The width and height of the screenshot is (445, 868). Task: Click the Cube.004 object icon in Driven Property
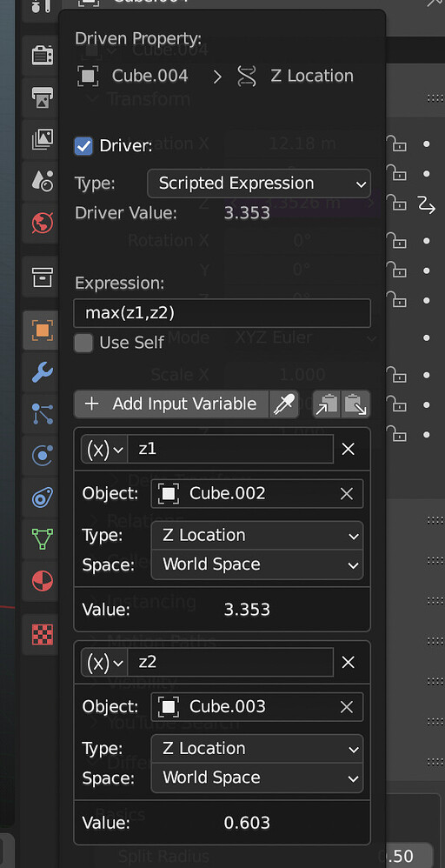[88, 76]
